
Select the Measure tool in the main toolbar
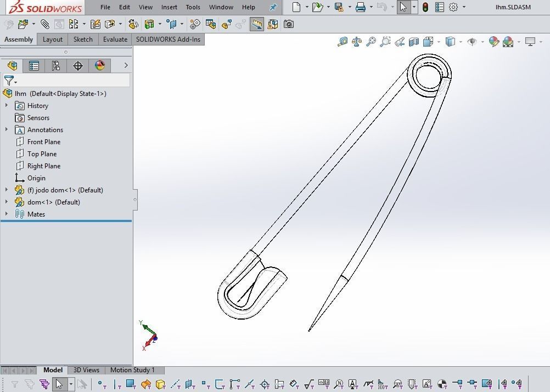(256, 24)
